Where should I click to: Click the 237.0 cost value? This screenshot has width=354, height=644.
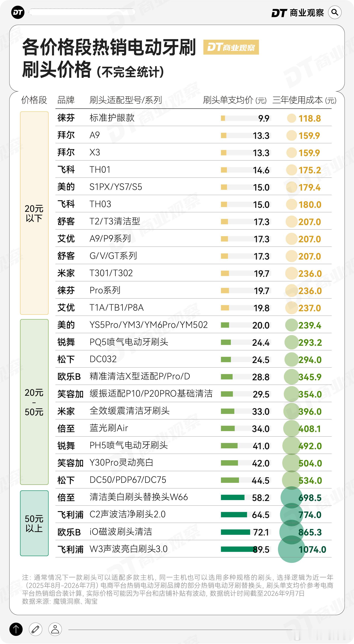[x=310, y=308]
